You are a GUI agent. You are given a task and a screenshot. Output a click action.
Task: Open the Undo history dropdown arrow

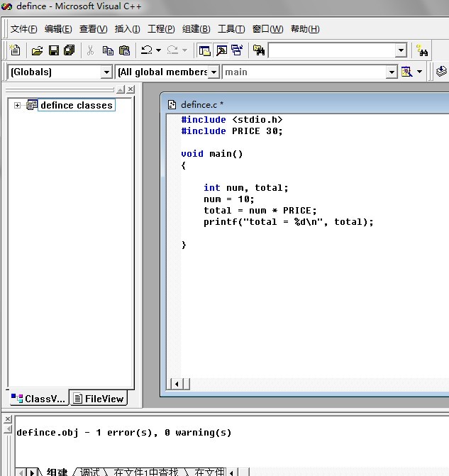pyautogui.click(x=158, y=50)
